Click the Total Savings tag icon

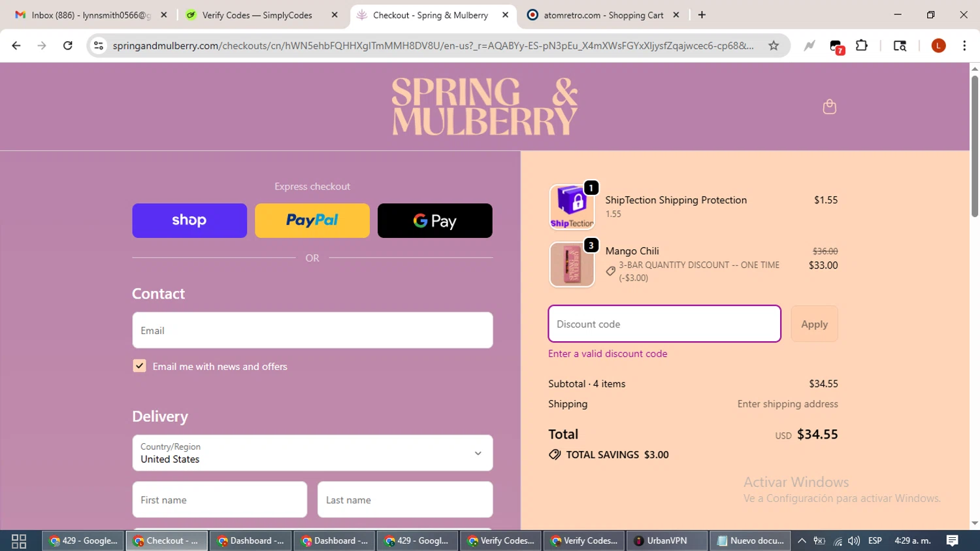(x=555, y=454)
